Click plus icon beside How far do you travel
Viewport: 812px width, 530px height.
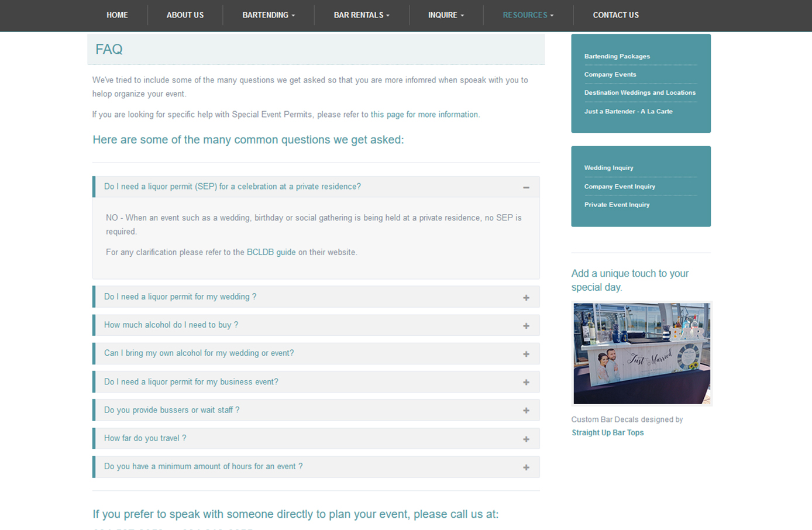click(526, 439)
